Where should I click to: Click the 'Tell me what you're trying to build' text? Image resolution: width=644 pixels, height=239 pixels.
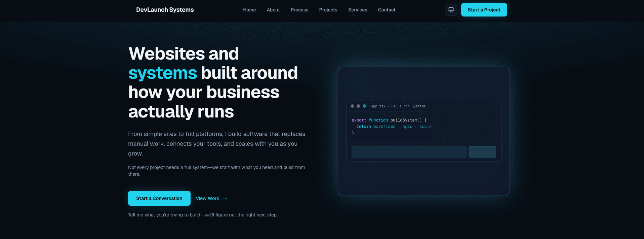coord(203,215)
